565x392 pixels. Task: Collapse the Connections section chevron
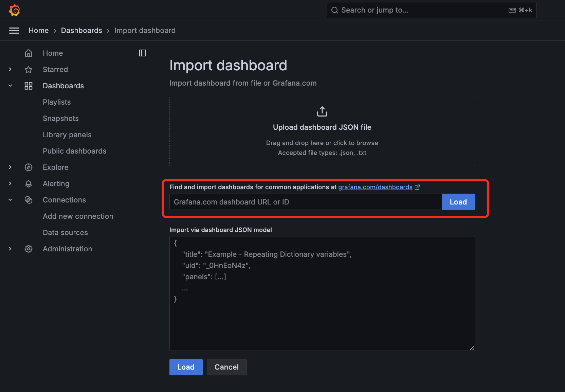10,200
